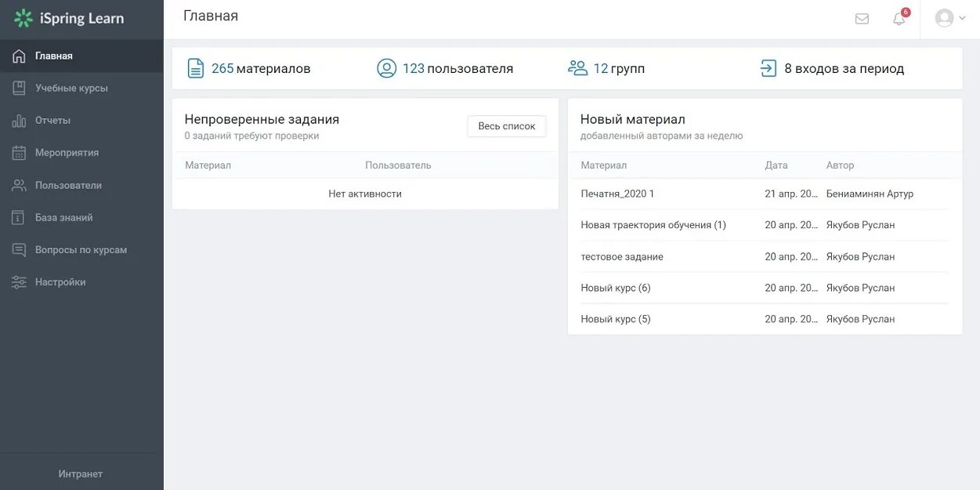
Task: Click the Нет активности message
Action: tap(365, 194)
